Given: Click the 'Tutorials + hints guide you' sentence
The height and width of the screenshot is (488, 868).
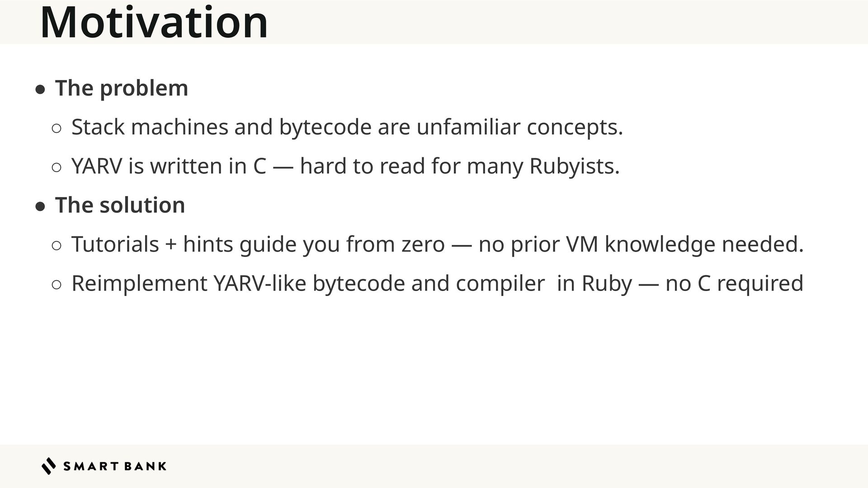Looking at the screenshot, I should pos(438,244).
